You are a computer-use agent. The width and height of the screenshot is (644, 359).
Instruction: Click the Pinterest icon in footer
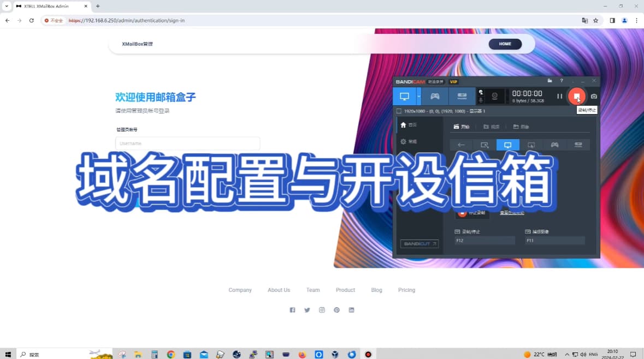pyautogui.click(x=337, y=310)
